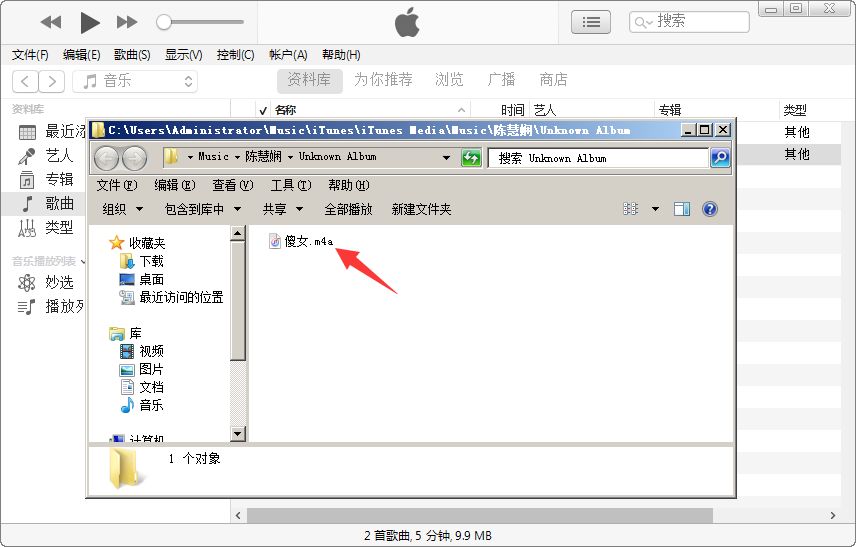The width and height of the screenshot is (856, 547).
Task: Open Explorer help question mark icon
Action: tap(710, 209)
